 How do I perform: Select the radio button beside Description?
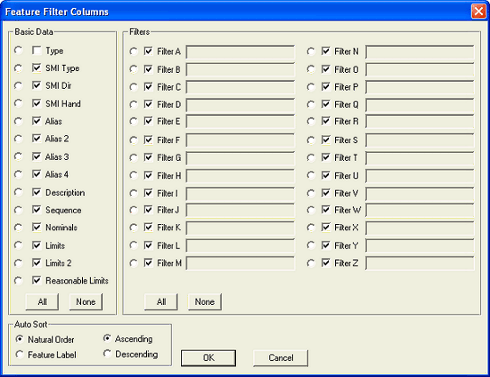[18, 192]
